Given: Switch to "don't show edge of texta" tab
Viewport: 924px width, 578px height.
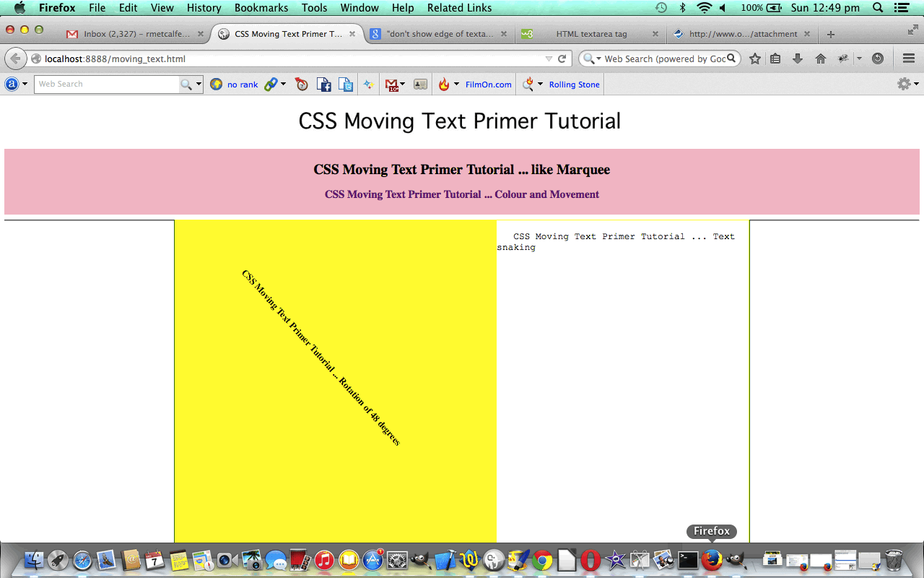Looking at the screenshot, I should tap(437, 34).
